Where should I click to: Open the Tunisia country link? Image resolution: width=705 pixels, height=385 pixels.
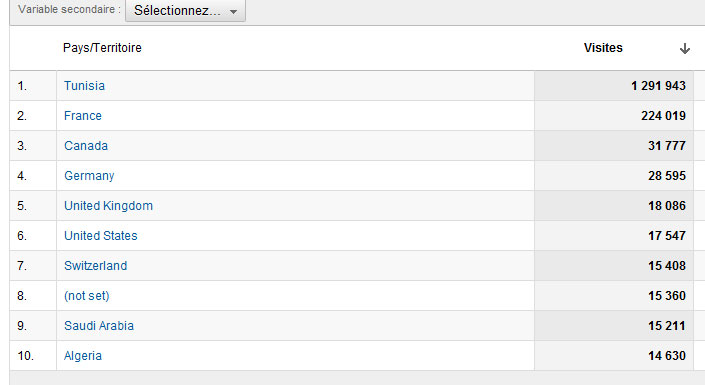84,85
